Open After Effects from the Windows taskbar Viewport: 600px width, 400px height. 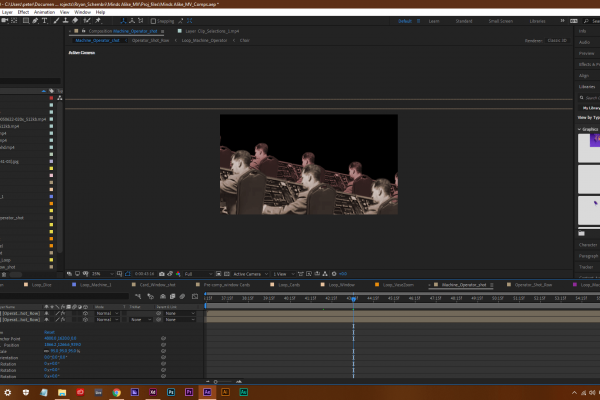pos(207,392)
